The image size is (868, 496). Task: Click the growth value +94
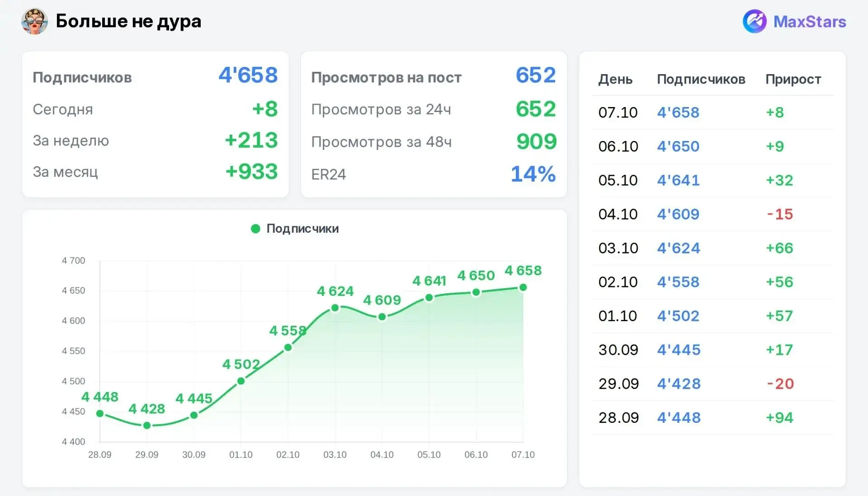point(779,417)
